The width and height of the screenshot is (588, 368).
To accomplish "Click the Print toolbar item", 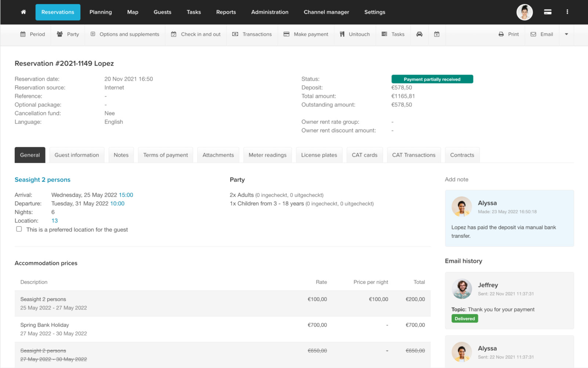I will [509, 34].
